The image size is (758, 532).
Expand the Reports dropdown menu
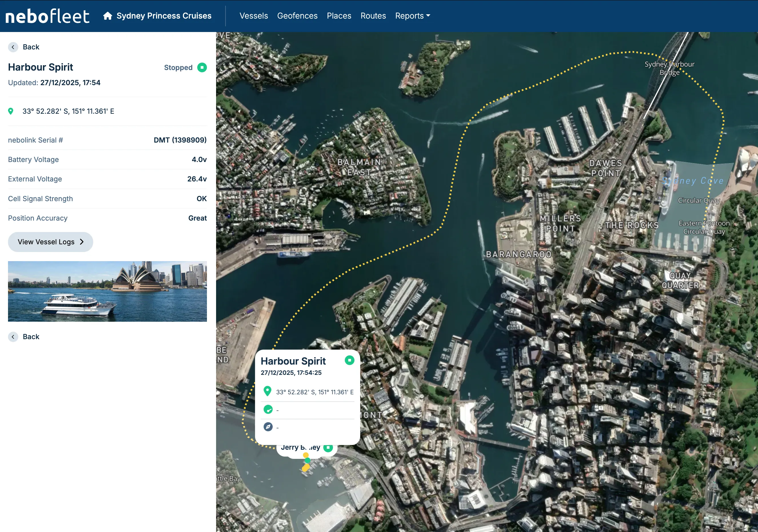[x=412, y=16]
